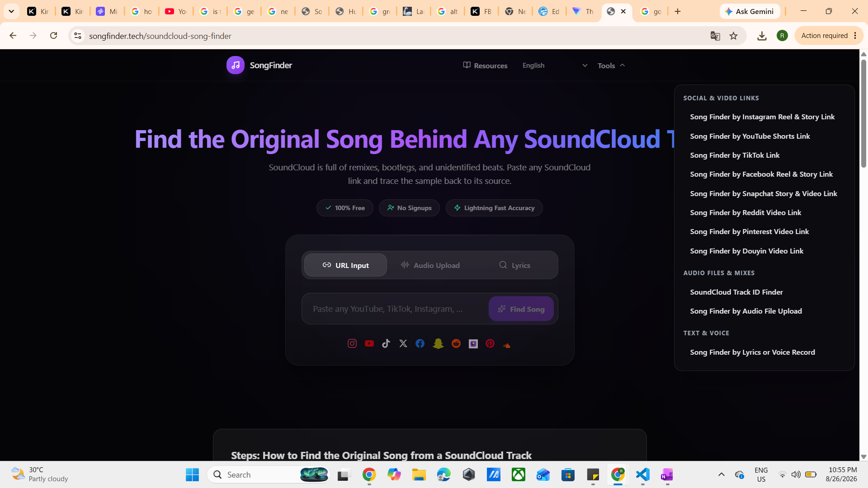The image size is (868, 488).
Task: Open the Chrome three-dot menu
Action: [x=855, y=36]
